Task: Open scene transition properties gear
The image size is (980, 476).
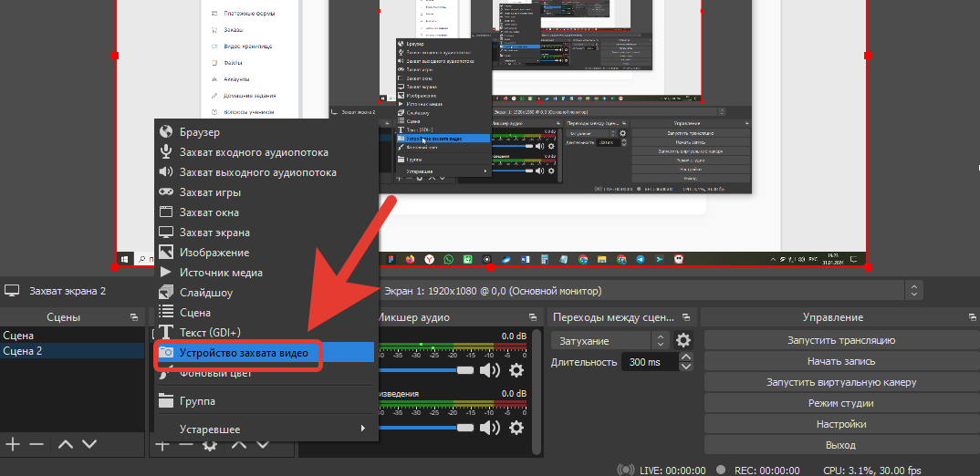Action: pyautogui.click(x=683, y=340)
